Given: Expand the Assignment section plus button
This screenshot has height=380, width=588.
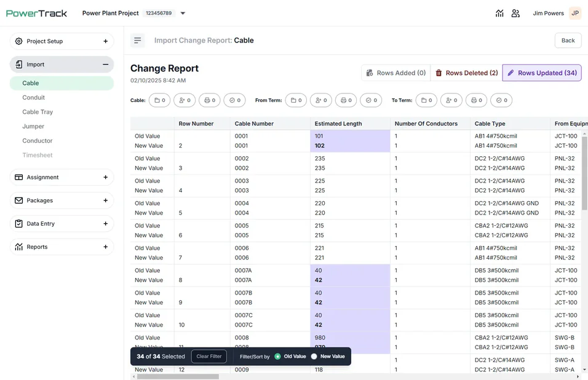Looking at the screenshot, I should (x=105, y=177).
